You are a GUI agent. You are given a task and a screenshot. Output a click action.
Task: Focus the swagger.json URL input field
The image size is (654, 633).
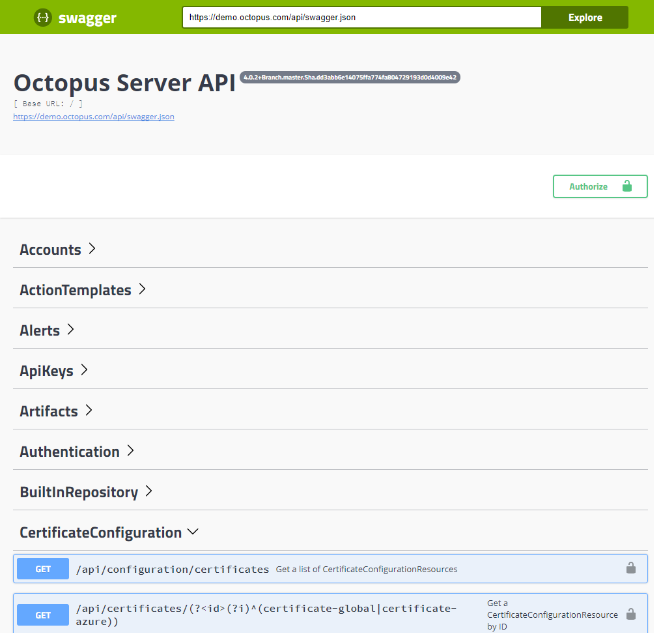coord(362,18)
